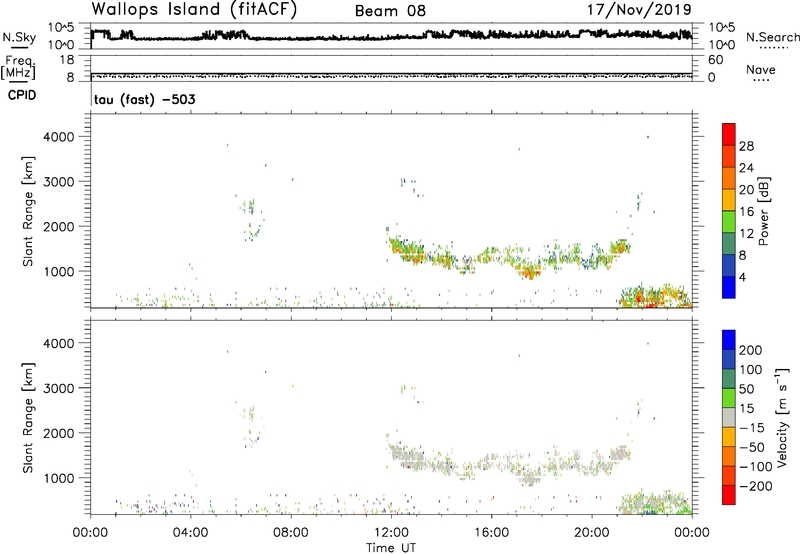Select the gray scatter band near 14:00 in Velocity panel
The width and height of the screenshot is (800, 554).
(441, 467)
